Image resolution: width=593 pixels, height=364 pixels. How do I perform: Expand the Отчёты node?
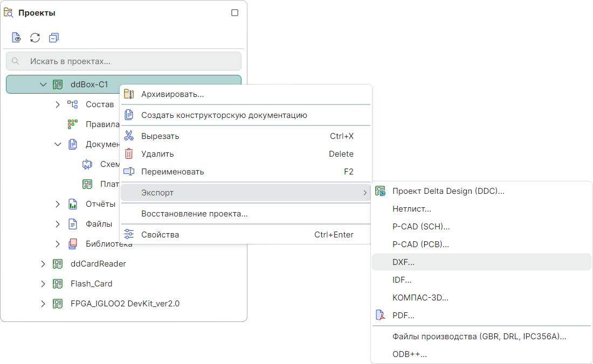(x=58, y=204)
